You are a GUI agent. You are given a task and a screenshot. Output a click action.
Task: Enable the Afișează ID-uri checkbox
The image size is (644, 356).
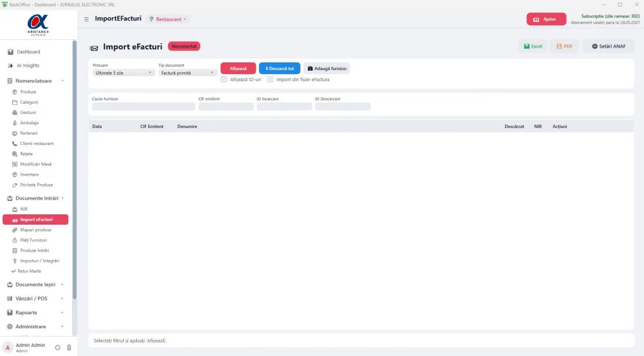pyautogui.click(x=224, y=80)
